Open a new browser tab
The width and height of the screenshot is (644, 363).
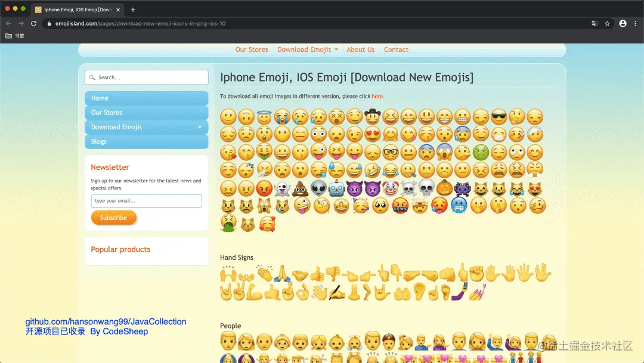tap(132, 10)
